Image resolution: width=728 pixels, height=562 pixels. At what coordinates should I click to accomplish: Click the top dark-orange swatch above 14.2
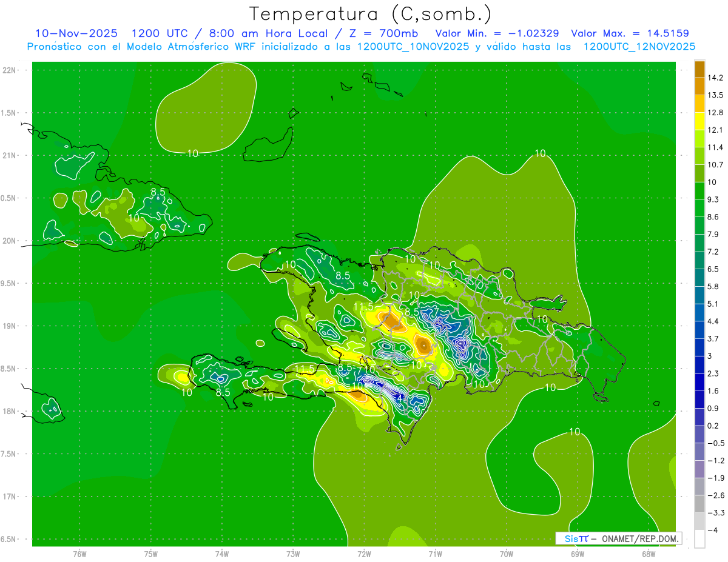coord(699,69)
